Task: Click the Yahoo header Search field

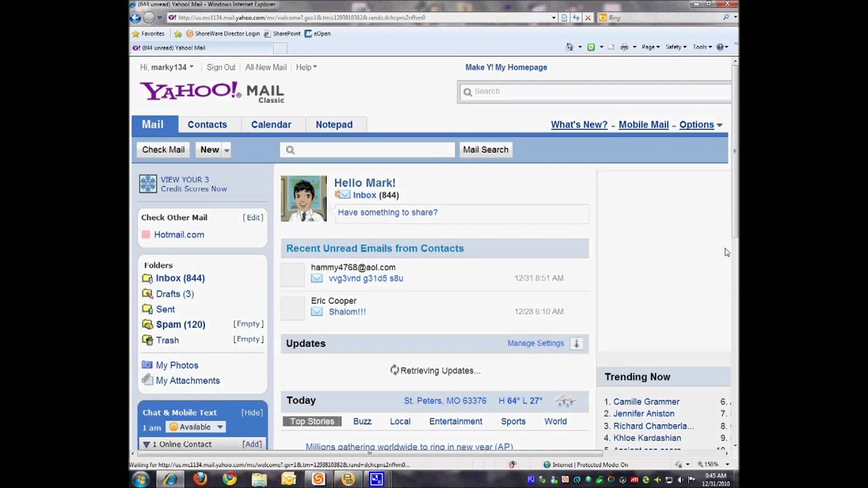Action: (x=594, y=91)
